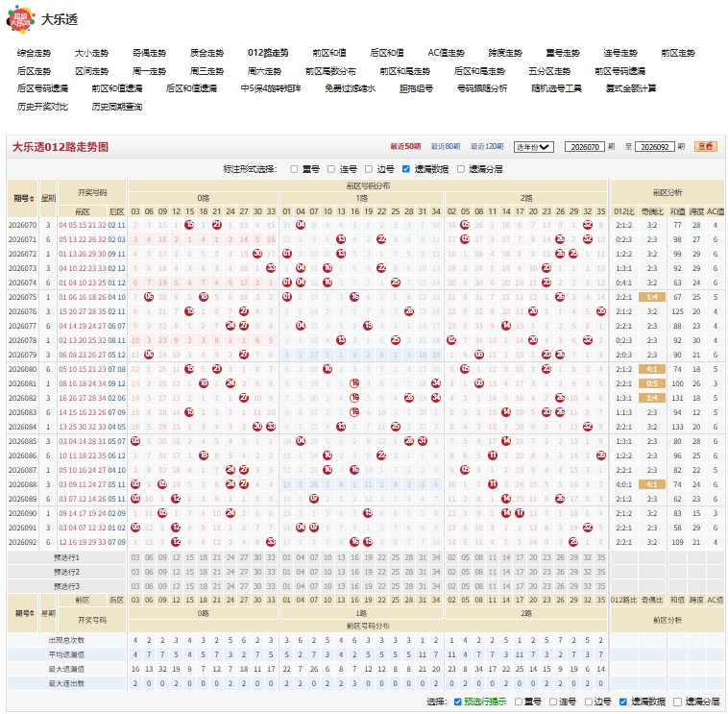The height and width of the screenshot is (714, 728).
Task: View the 连号走势 page
Action: pyautogui.click(x=620, y=53)
